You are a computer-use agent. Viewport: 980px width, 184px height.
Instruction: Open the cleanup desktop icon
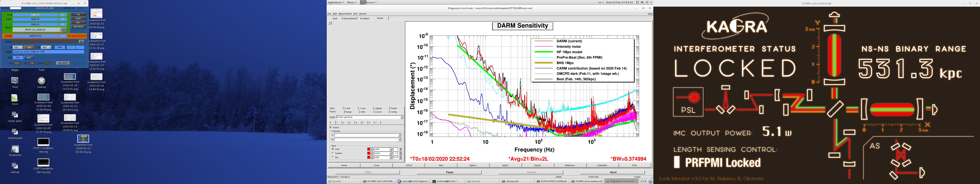(42, 81)
